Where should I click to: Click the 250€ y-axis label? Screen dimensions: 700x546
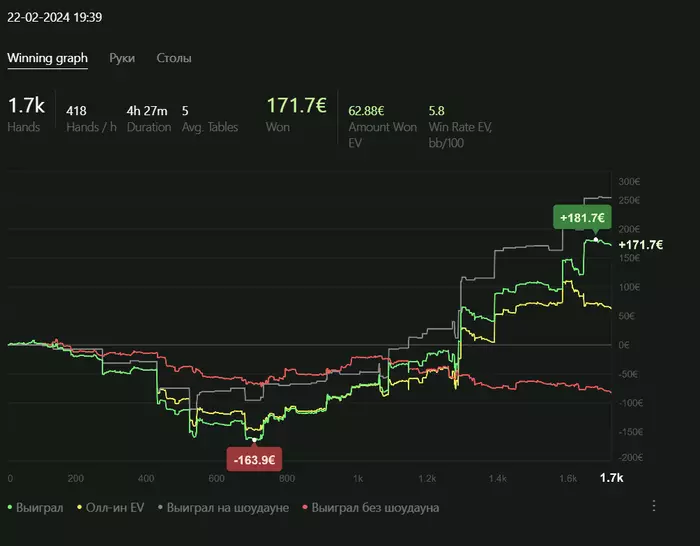629,200
